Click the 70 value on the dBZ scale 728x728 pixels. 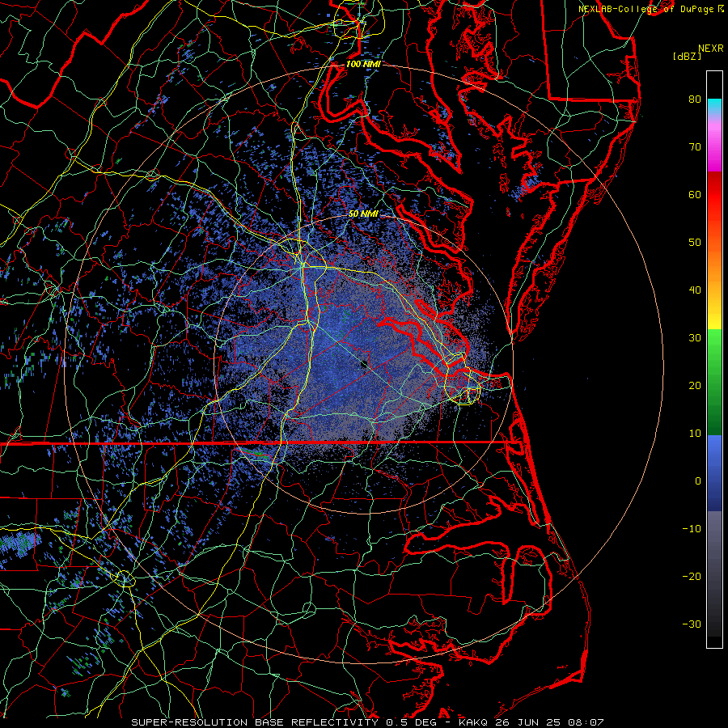[x=695, y=146]
